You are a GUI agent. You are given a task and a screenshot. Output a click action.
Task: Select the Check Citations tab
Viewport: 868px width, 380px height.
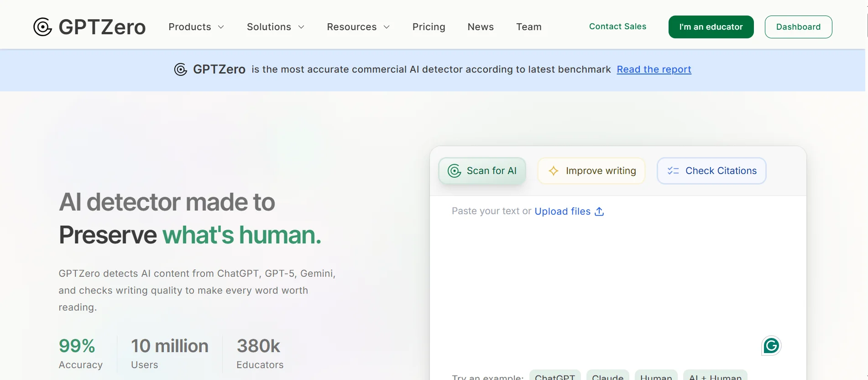(711, 171)
